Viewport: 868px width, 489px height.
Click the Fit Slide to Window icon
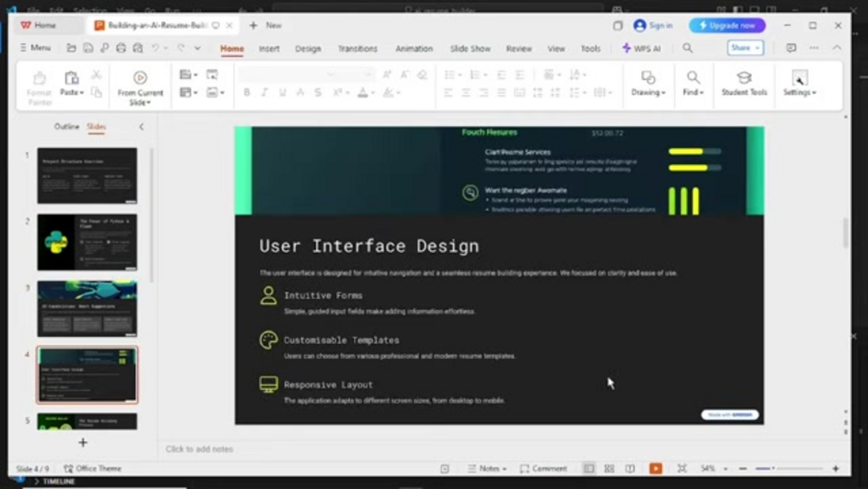(682, 468)
